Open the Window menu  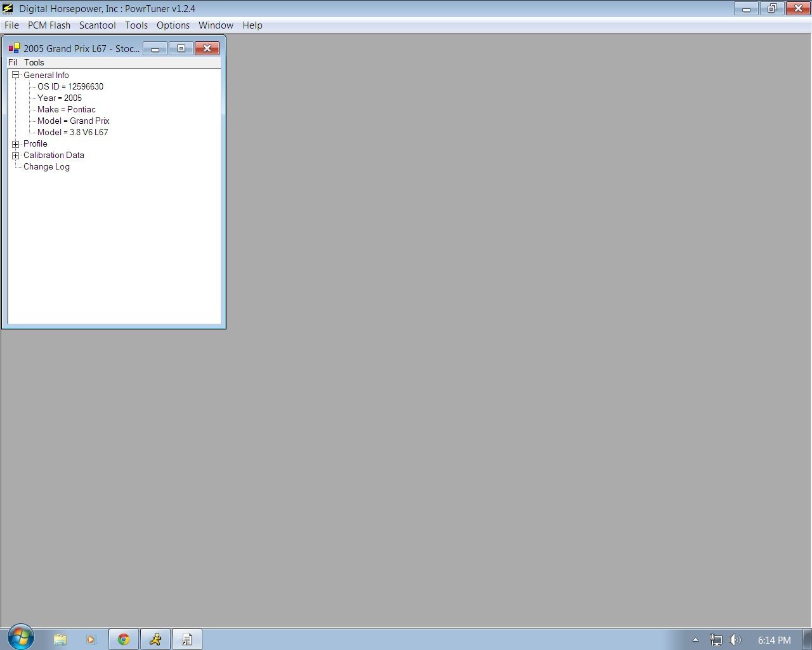pos(216,25)
